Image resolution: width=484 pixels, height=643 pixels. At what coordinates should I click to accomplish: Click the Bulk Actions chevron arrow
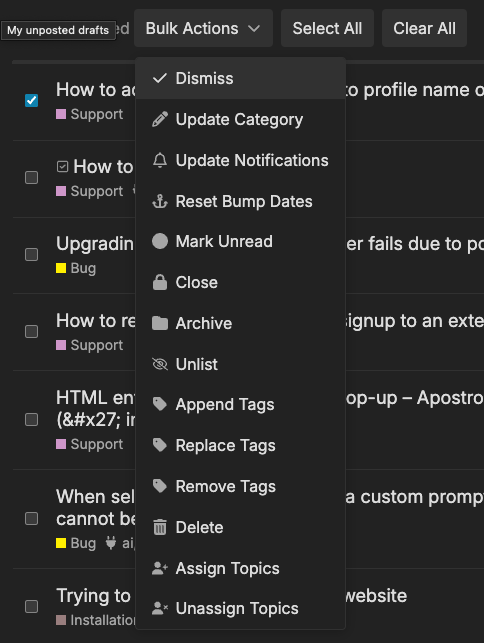(254, 29)
